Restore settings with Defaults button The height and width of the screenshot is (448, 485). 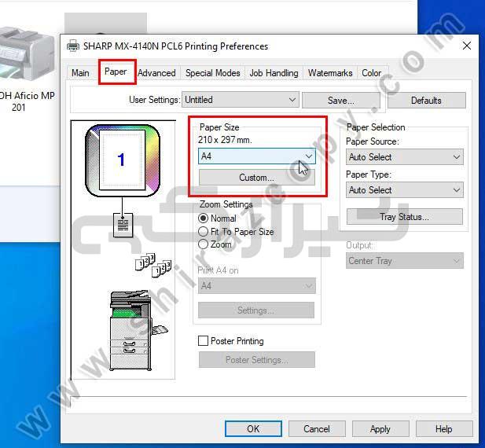(426, 100)
